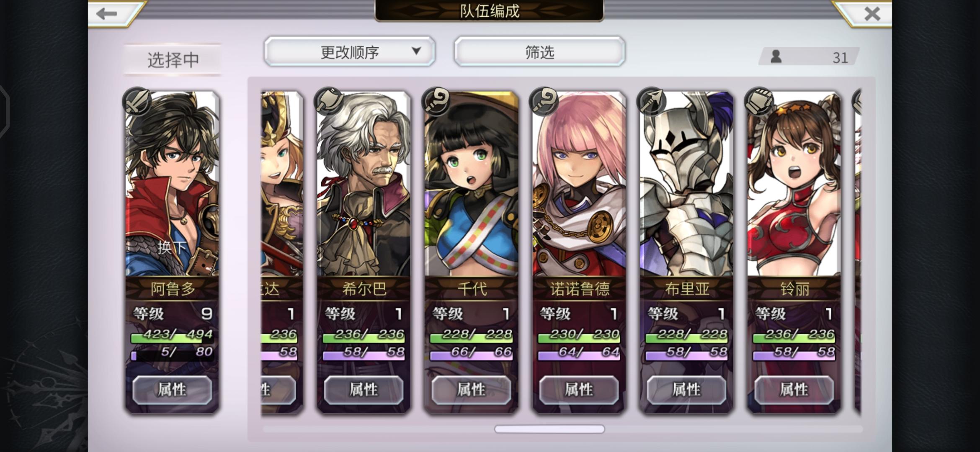Tap 换下 on 阿鲁多's portrait
The image size is (980, 452).
tap(172, 247)
